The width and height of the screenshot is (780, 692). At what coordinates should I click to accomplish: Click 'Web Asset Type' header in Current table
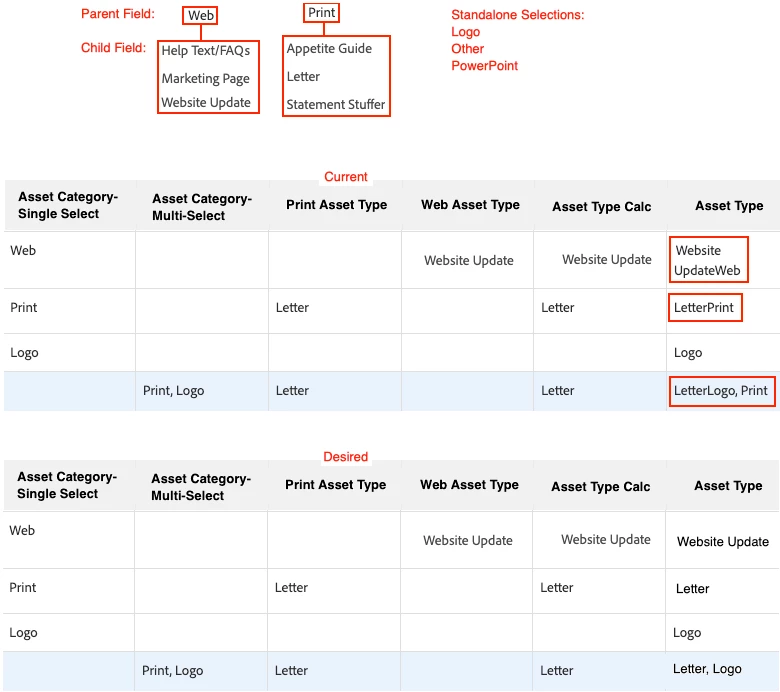(470, 204)
